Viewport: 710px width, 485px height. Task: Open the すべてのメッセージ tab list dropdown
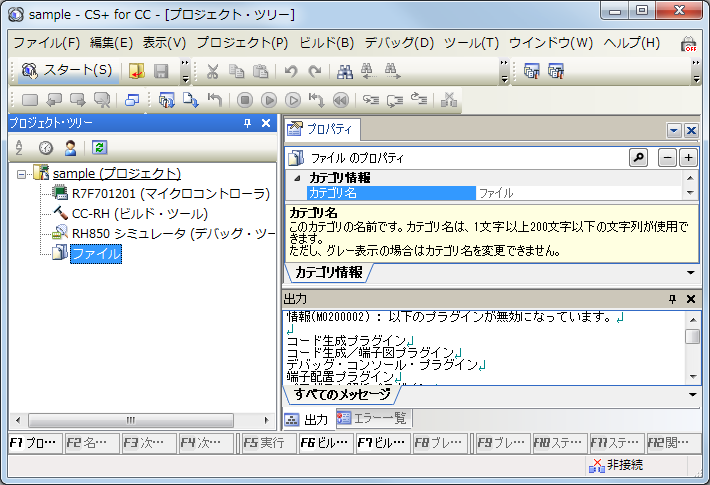click(692, 394)
